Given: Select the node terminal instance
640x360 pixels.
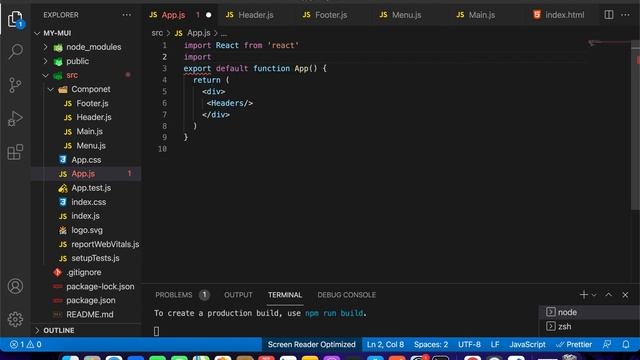Looking at the screenshot, I should tap(589, 312).
